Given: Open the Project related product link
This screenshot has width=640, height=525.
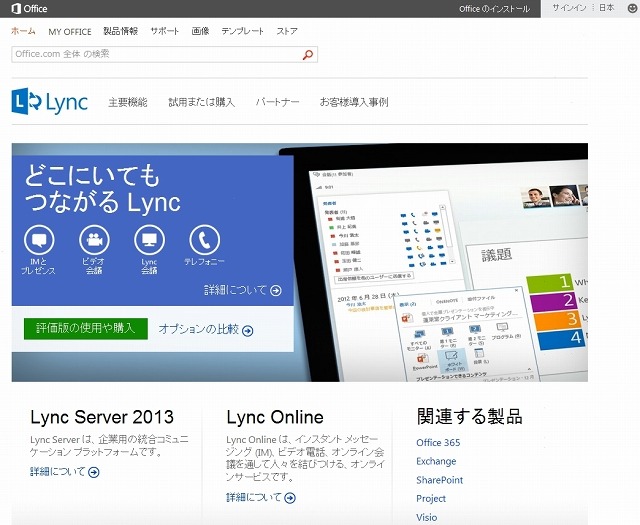Looking at the screenshot, I should [x=431, y=498].
